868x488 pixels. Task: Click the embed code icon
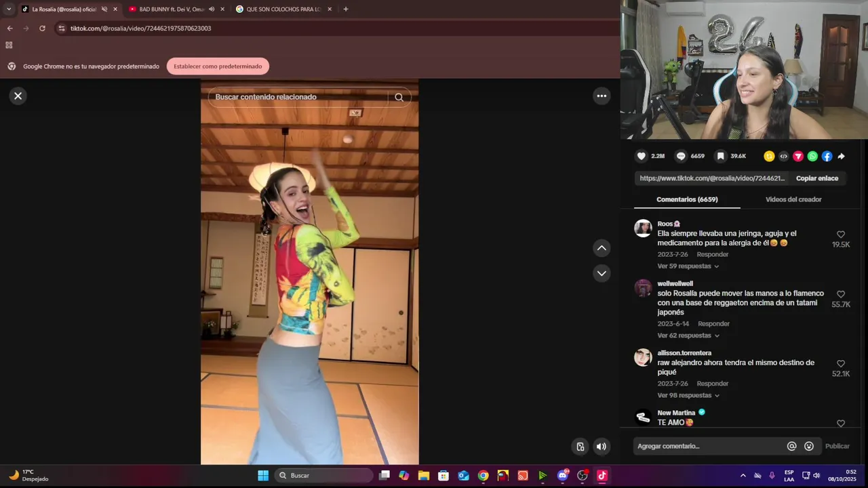point(784,156)
